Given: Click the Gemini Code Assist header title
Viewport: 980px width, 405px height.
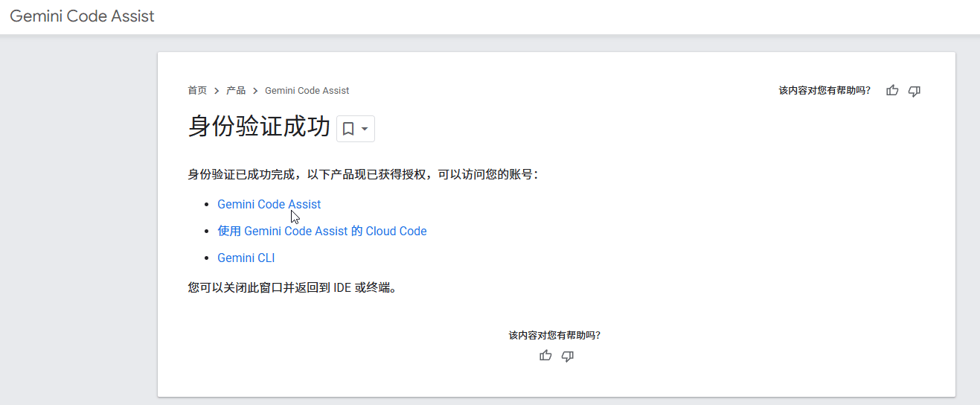Looking at the screenshot, I should pos(82,16).
